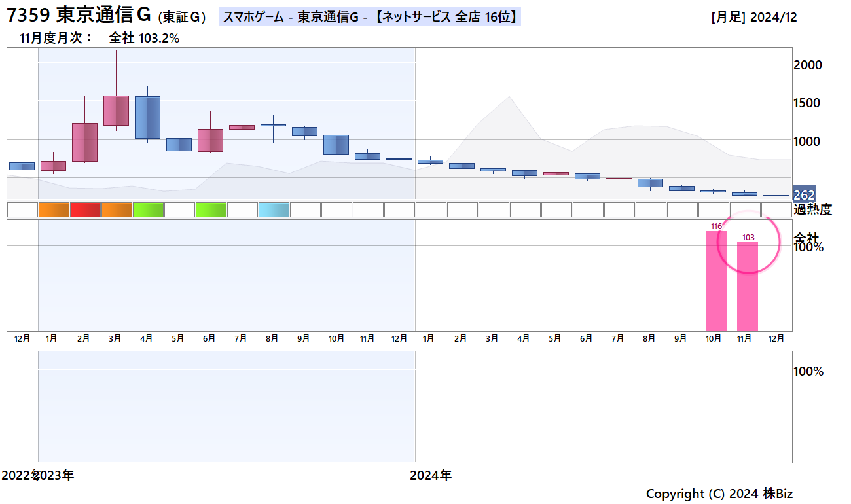
Task: Click the blue candlestick for September 2023
Action: pos(305,131)
